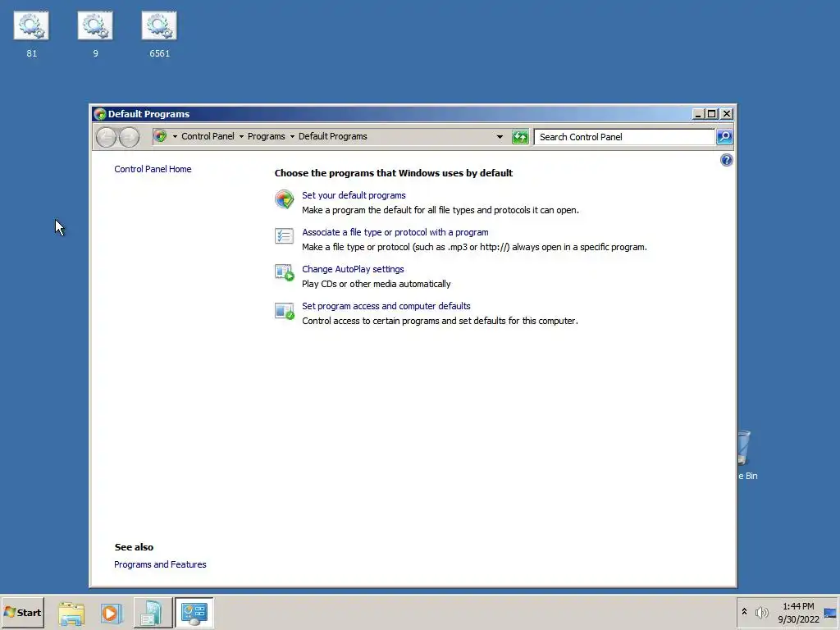Open the address bar history dropdown
The image size is (840, 630).
tap(500, 137)
